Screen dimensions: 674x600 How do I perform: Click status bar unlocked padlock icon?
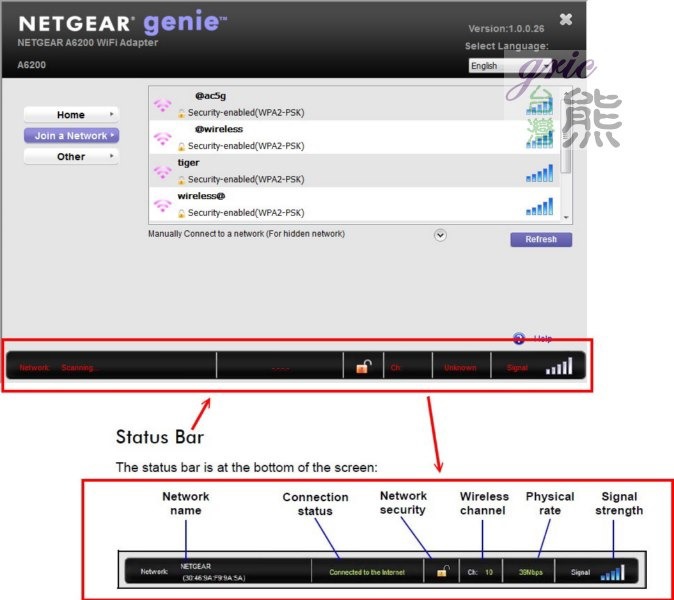(x=364, y=367)
